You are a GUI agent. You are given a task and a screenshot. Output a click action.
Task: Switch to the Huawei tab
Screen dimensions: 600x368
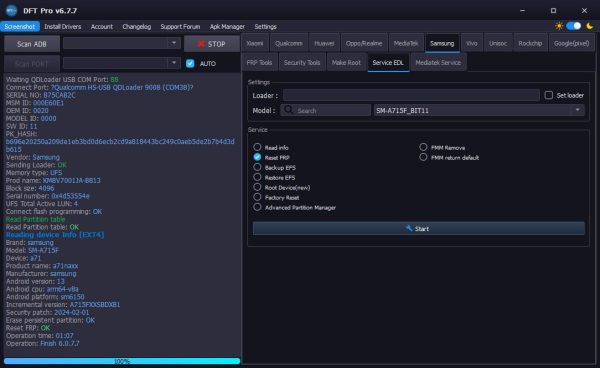(324, 43)
